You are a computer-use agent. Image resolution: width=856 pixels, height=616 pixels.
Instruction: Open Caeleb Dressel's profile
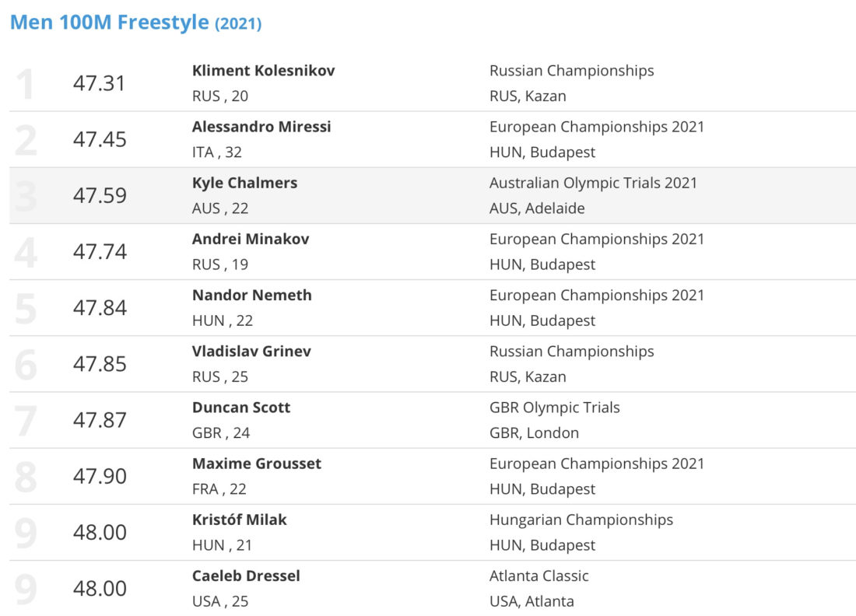pos(246,576)
